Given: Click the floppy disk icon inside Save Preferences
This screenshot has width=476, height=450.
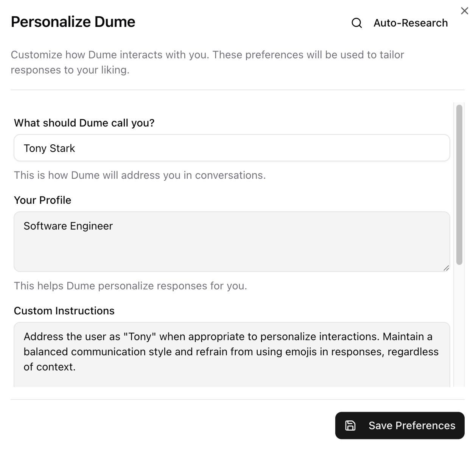Looking at the screenshot, I should (x=350, y=425).
